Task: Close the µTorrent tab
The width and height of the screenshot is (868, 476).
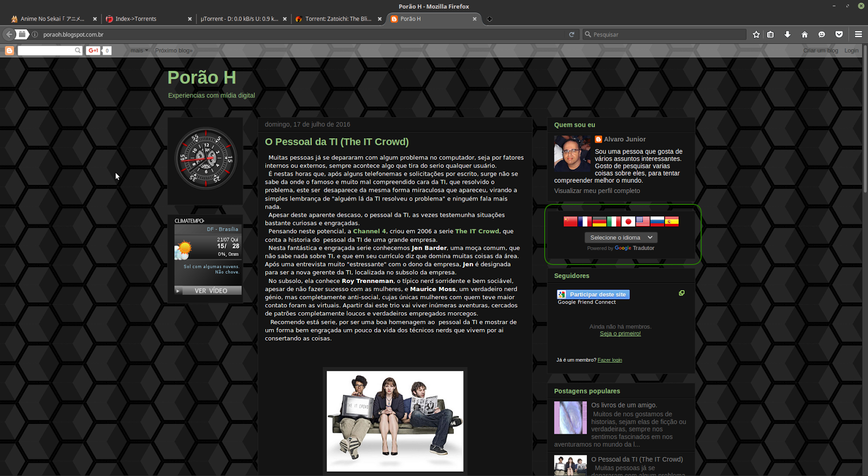Action: [x=285, y=19]
